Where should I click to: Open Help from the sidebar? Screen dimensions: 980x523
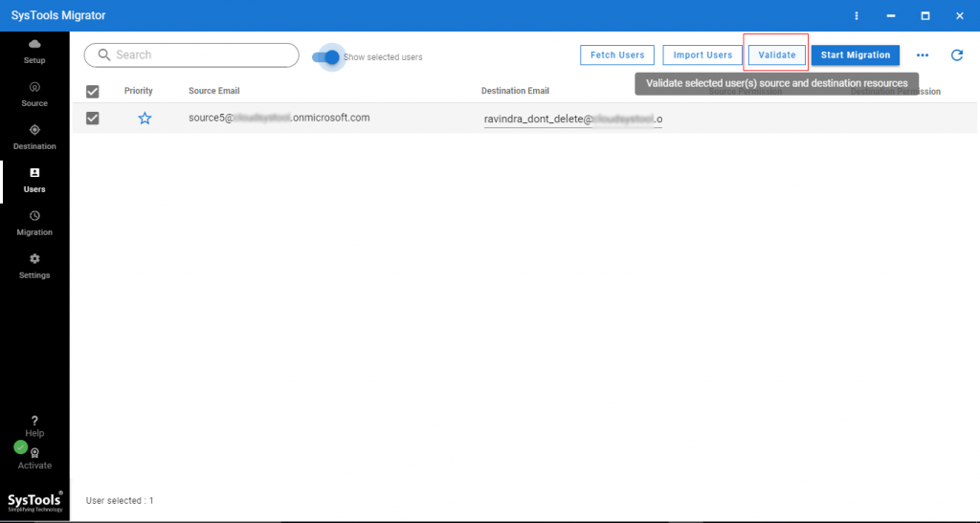click(34, 426)
